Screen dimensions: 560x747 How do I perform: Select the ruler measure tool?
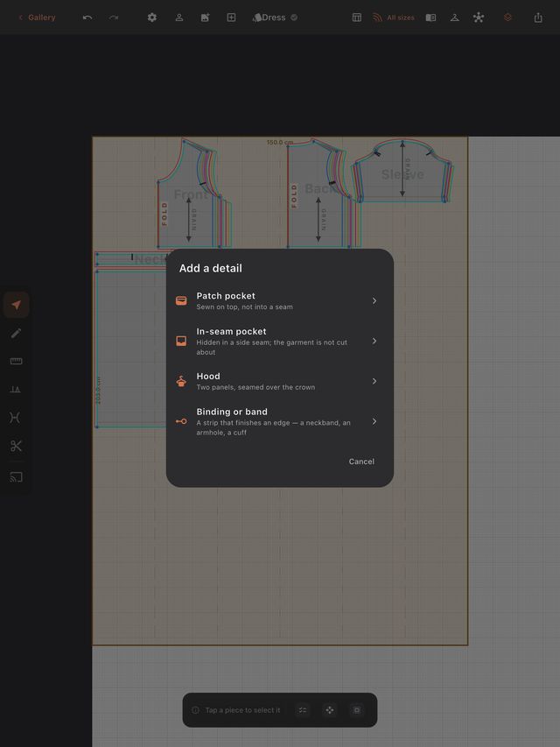tap(17, 361)
